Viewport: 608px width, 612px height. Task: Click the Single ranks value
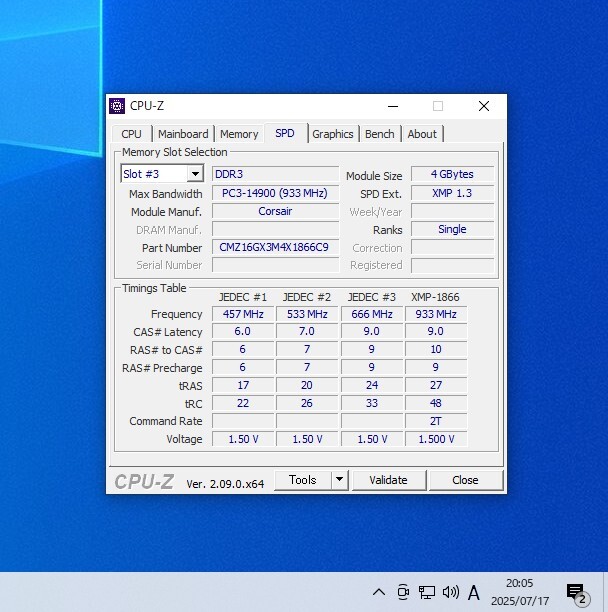452,229
